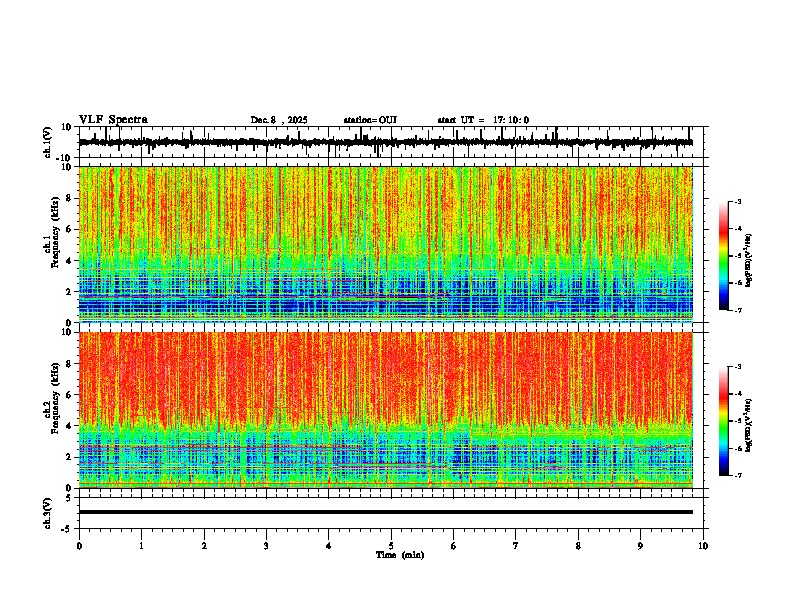The height and width of the screenshot is (612, 792).
Task: Click the ch.2 color scale bar
Action: 724,421
